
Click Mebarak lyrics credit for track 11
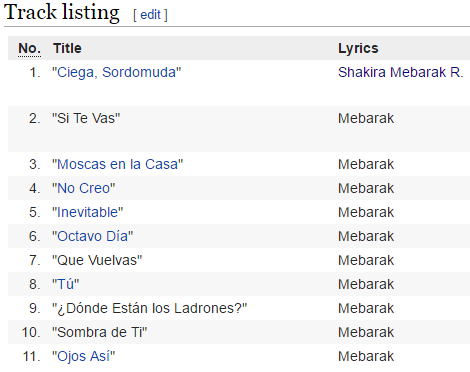click(366, 356)
